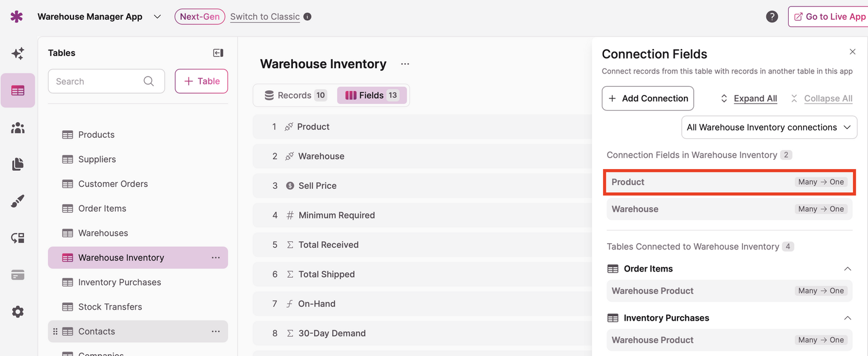The image size is (868, 356).
Task: Click the users/roles sidebar icon
Action: coord(18,128)
